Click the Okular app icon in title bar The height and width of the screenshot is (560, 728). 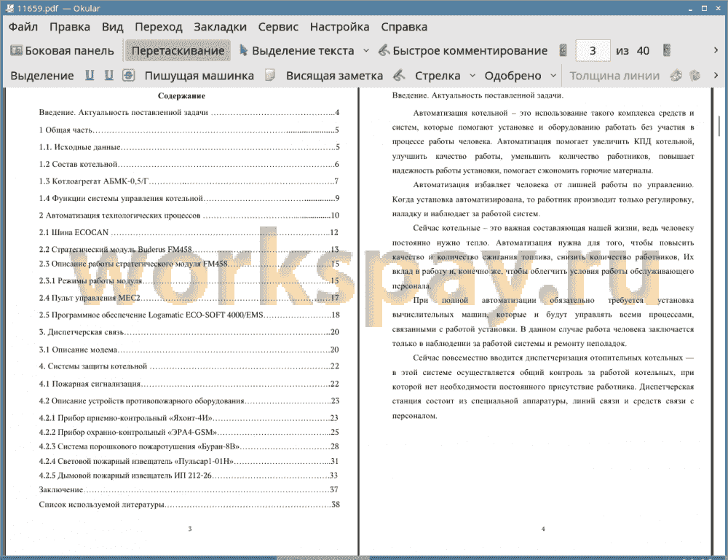click(x=9, y=8)
